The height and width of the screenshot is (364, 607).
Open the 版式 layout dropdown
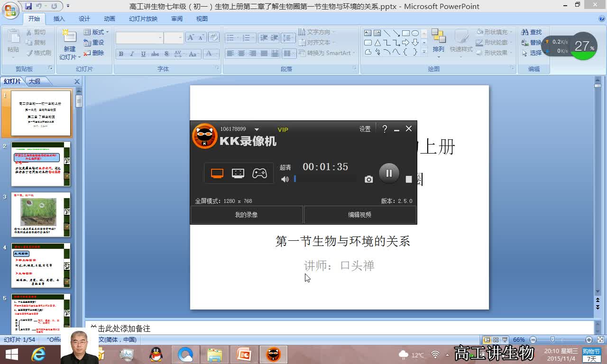pos(96,32)
